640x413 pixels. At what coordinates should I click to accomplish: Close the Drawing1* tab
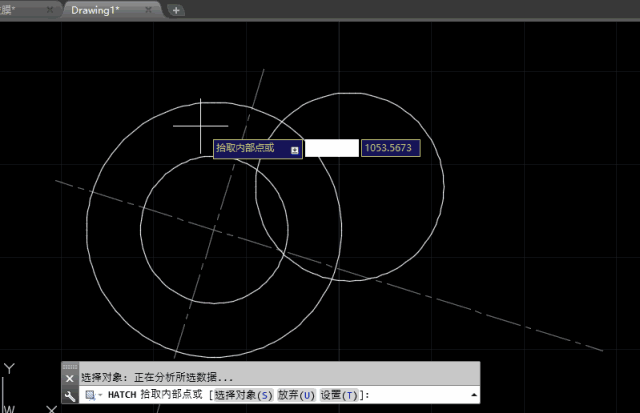(x=149, y=10)
